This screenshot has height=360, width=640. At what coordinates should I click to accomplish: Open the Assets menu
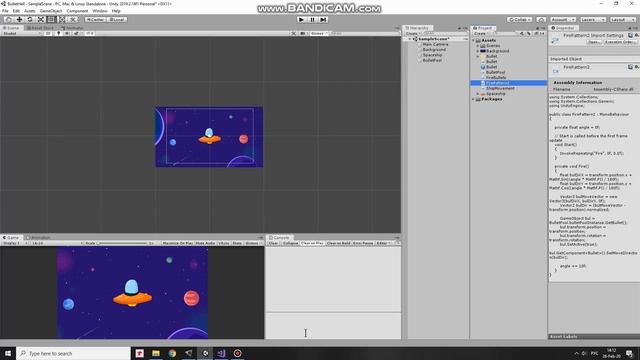[x=29, y=11]
